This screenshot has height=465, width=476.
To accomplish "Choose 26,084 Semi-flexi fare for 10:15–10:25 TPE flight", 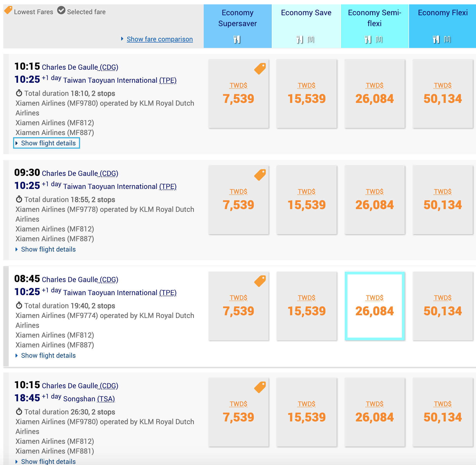I will point(375,94).
